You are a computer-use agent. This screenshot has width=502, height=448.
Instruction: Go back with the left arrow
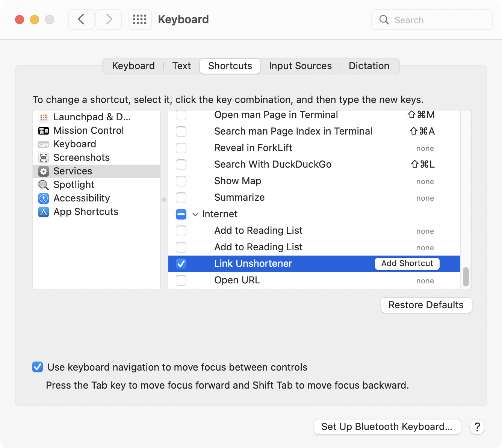(81, 20)
